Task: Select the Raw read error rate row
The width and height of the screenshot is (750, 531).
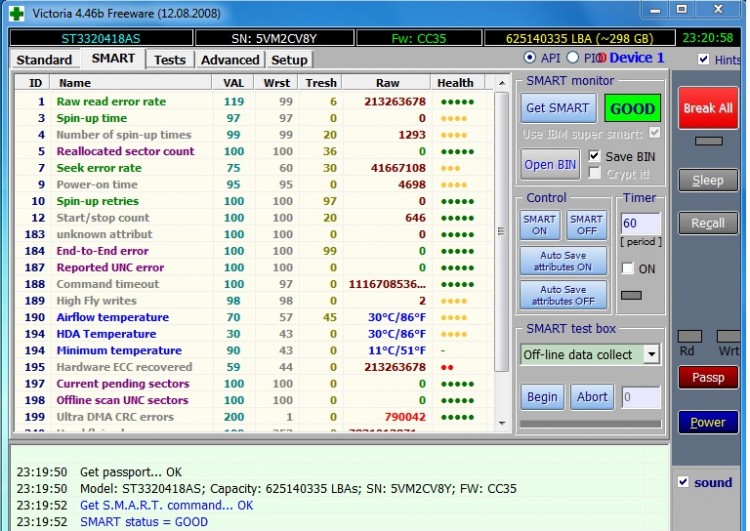Action: coord(254,101)
